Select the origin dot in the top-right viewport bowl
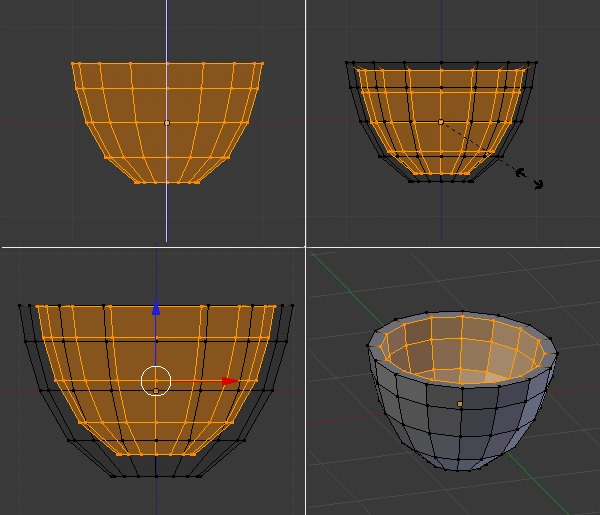600x515 pixels. pyautogui.click(x=441, y=122)
